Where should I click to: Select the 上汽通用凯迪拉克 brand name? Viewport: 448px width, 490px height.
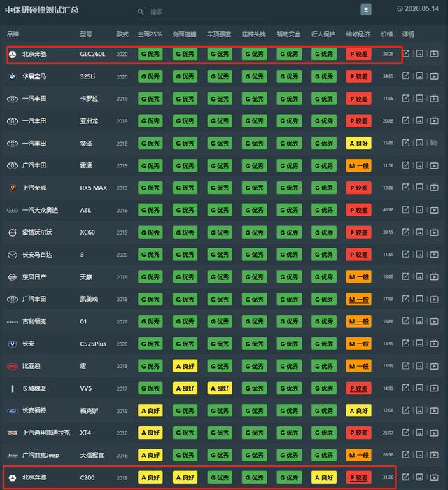(46, 433)
